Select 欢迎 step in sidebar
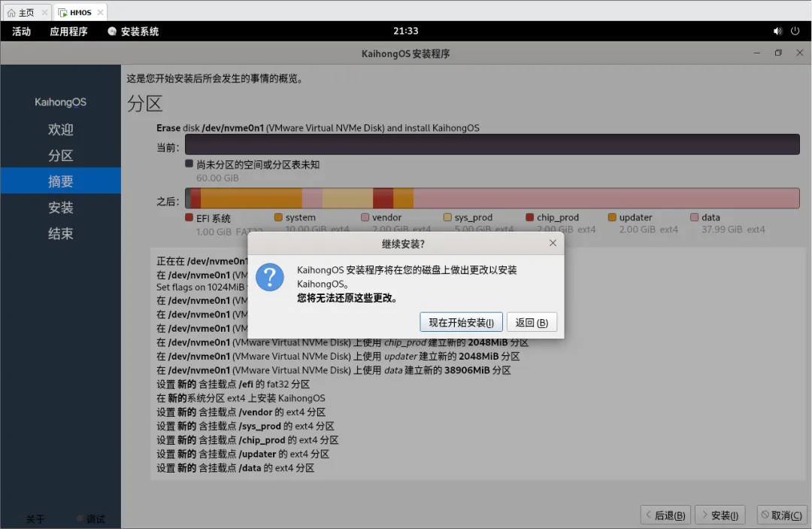Viewport: 812px width, 529px height. click(x=61, y=129)
